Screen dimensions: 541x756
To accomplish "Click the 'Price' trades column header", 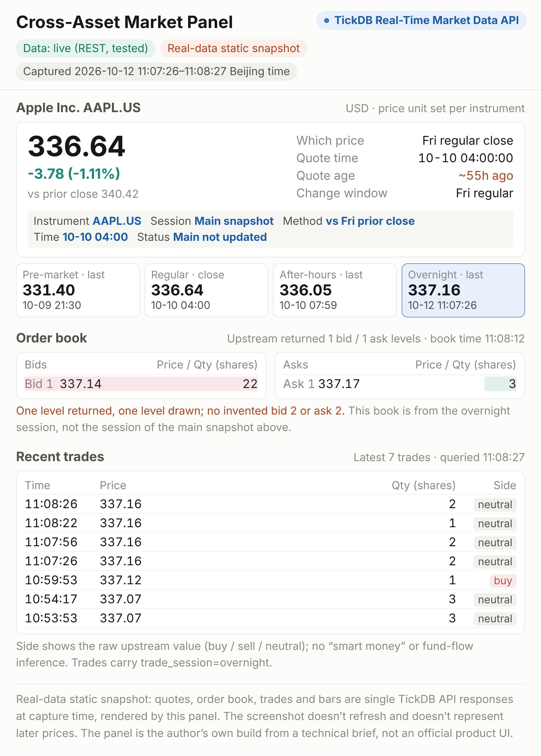I will [113, 485].
